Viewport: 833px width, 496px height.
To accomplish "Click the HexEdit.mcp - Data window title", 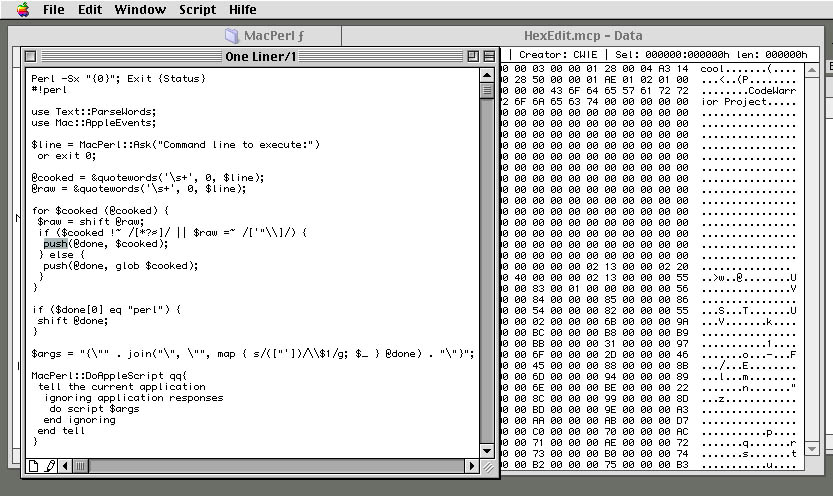I will (583, 36).
